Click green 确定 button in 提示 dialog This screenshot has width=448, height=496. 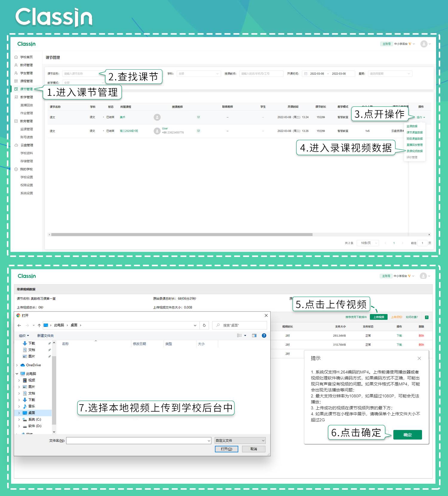coord(408,435)
